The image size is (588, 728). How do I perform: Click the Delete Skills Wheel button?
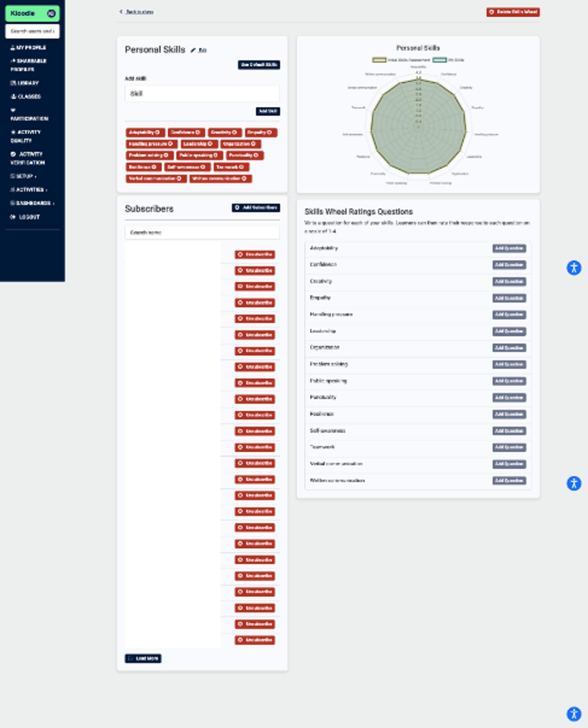[513, 12]
